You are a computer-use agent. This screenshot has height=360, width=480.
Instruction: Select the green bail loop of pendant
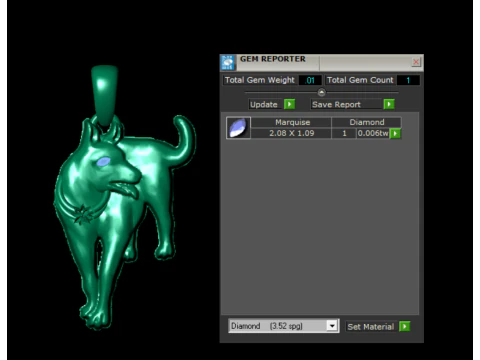coord(104,95)
